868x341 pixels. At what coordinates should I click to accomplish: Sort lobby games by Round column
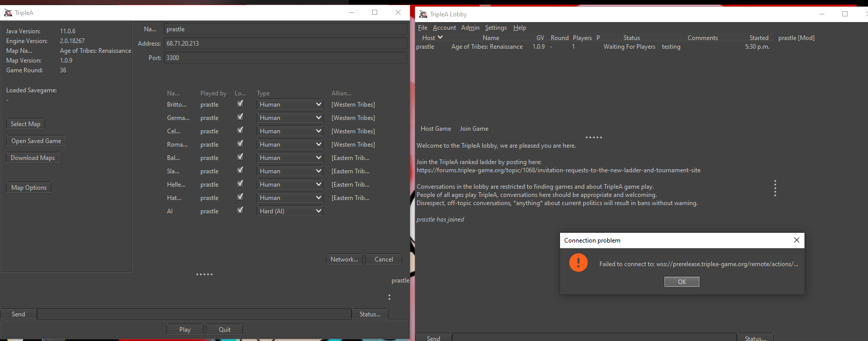[x=560, y=38]
